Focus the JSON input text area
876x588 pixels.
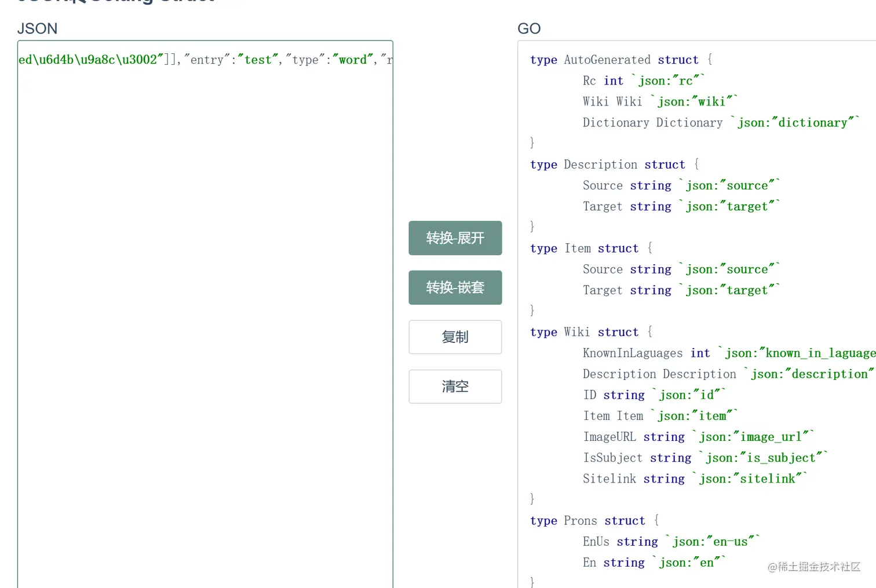click(205, 315)
